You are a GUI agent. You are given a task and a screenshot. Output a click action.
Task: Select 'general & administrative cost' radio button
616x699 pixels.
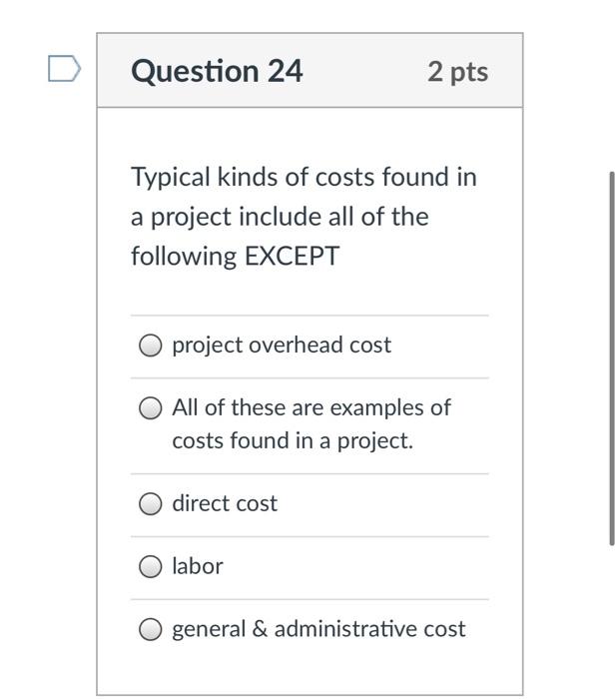click(150, 630)
